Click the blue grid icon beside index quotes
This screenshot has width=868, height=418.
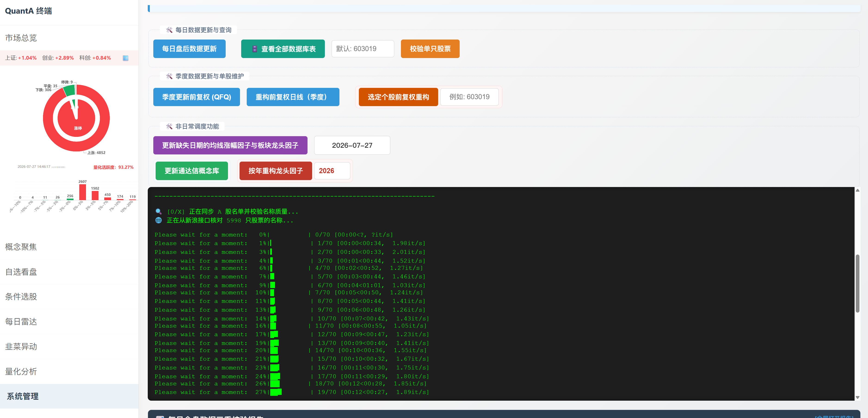(x=125, y=58)
